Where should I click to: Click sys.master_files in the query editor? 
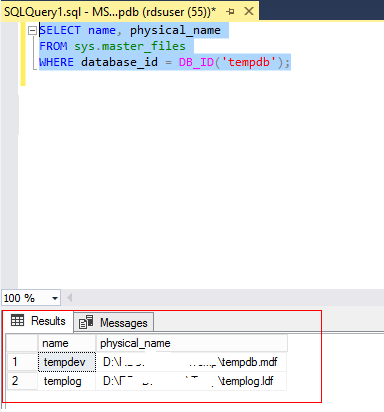(130, 46)
